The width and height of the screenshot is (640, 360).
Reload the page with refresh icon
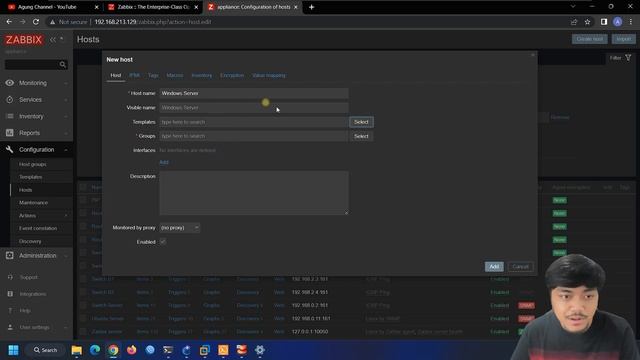(x=36, y=22)
